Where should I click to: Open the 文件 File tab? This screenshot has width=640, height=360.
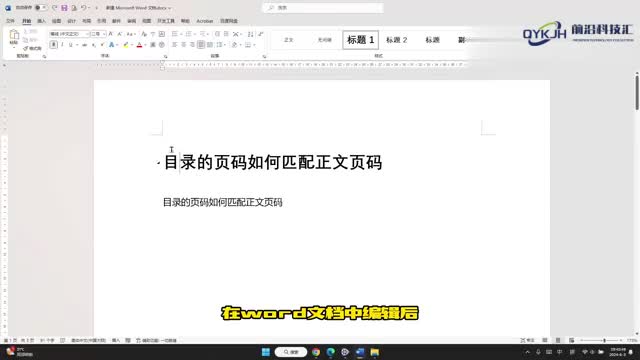tap(11, 21)
